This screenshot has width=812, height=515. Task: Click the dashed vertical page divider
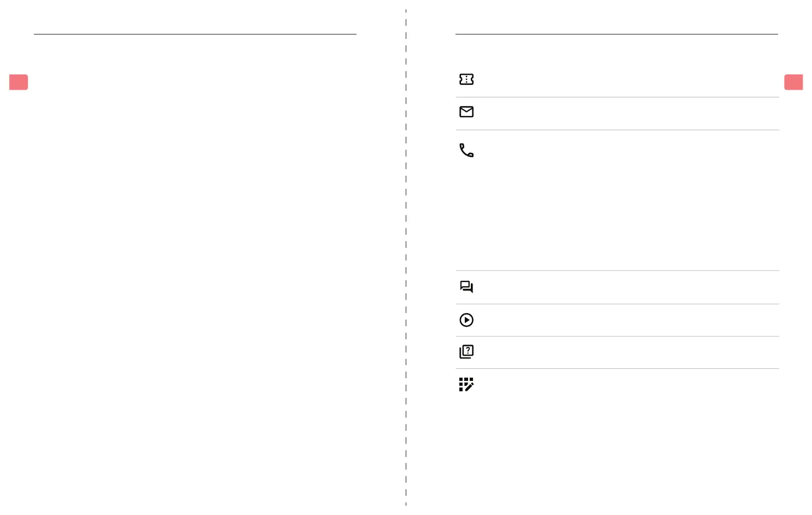[x=406, y=257]
